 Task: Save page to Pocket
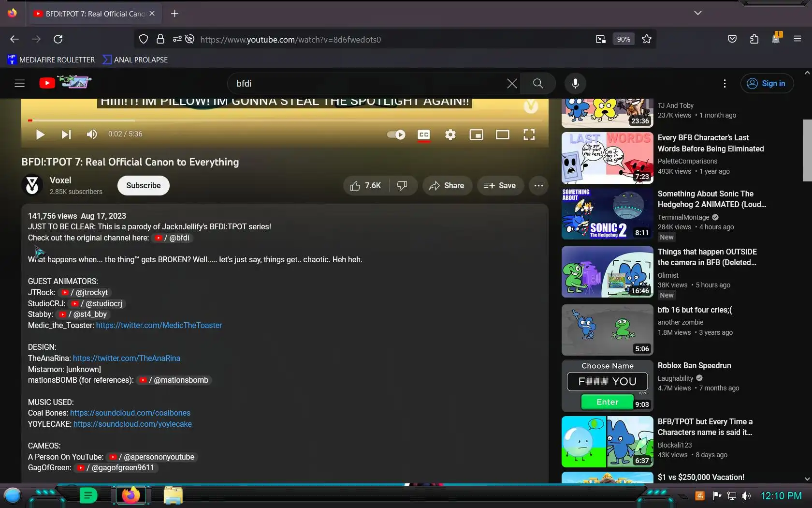(x=732, y=39)
